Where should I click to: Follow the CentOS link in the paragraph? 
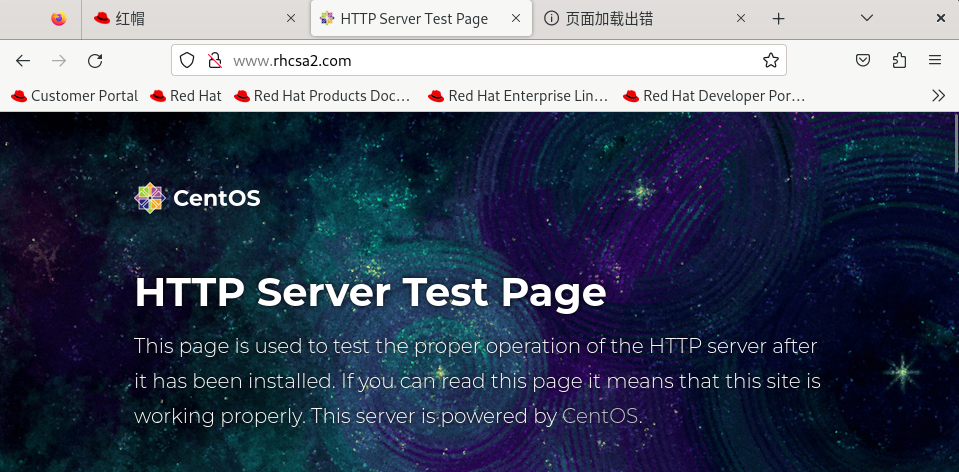point(600,416)
